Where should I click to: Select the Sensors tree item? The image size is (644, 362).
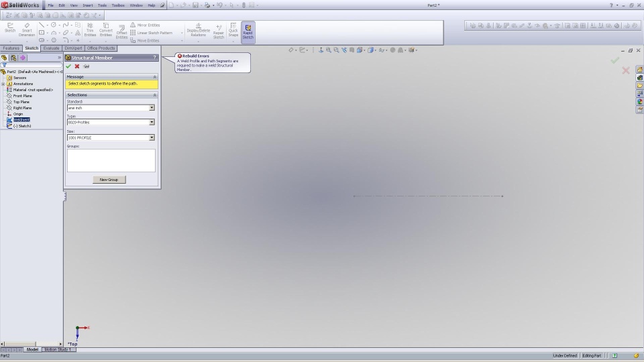click(19, 78)
